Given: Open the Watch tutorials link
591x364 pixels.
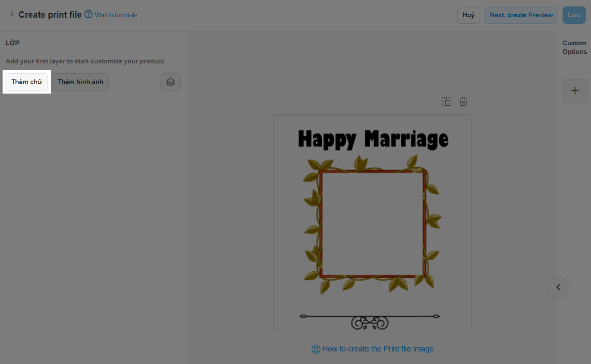Looking at the screenshot, I should click(116, 15).
